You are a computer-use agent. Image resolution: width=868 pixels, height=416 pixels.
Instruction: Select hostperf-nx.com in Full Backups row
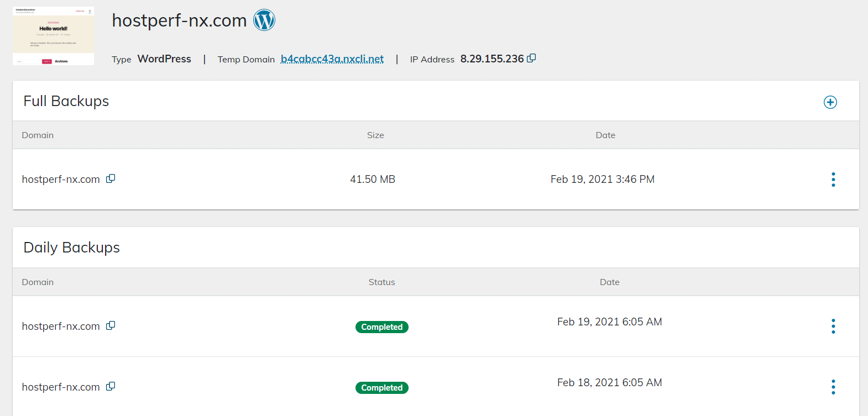point(61,180)
